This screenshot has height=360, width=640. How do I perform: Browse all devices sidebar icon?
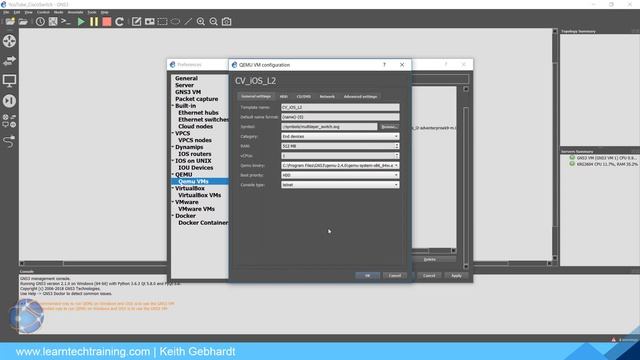click(9, 121)
